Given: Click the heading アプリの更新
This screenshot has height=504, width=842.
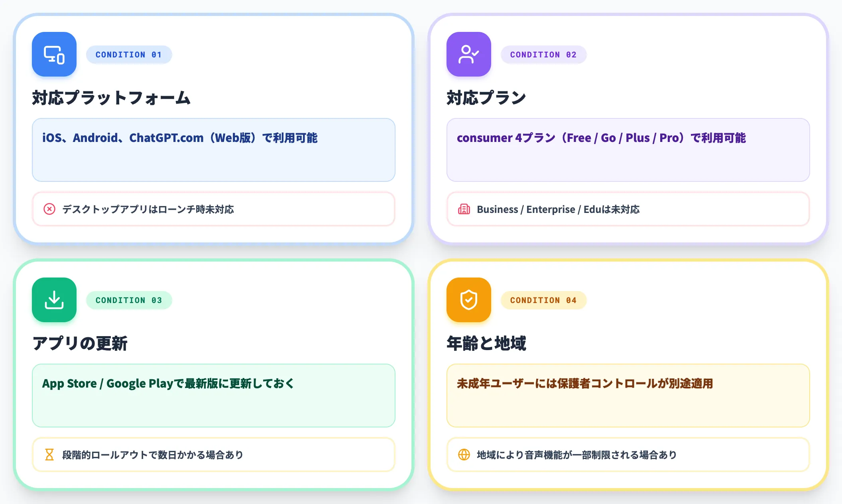Looking at the screenshot, I should pos(80,343).
